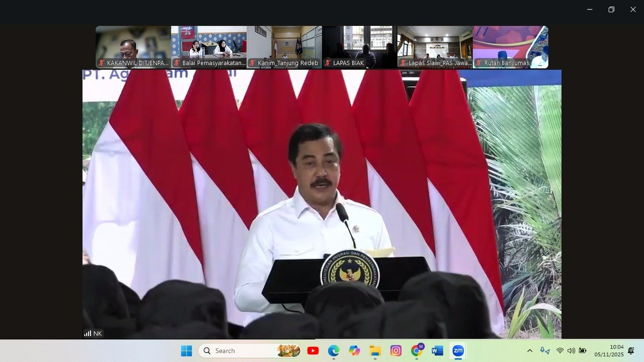This screenshot has height=362, width=644.
Task: Select the KAKANWIL DITJENPA participant thumbnail
Action: 133,47
